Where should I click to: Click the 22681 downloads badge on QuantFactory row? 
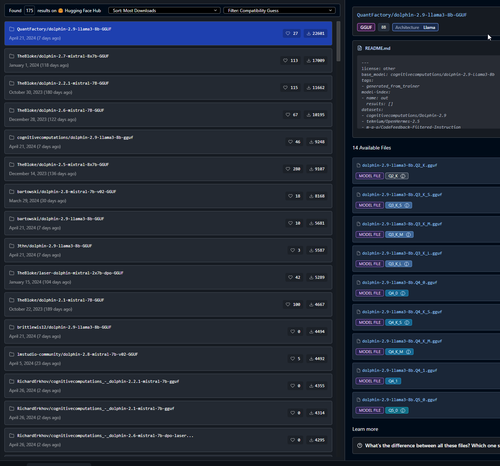tap(316, 33)
